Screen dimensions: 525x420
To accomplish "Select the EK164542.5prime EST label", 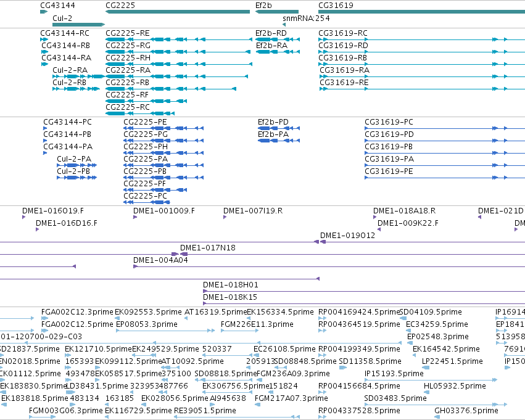I will [446, 350].
